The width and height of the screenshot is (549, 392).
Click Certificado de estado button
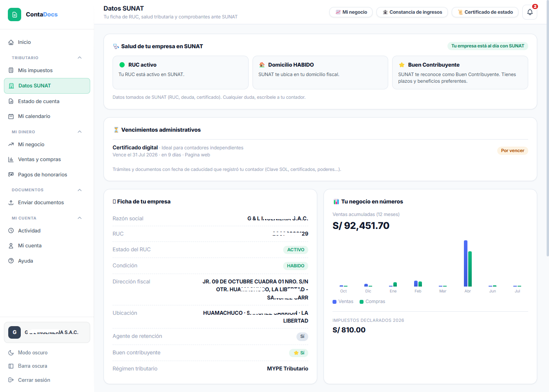tap(485, 12)
